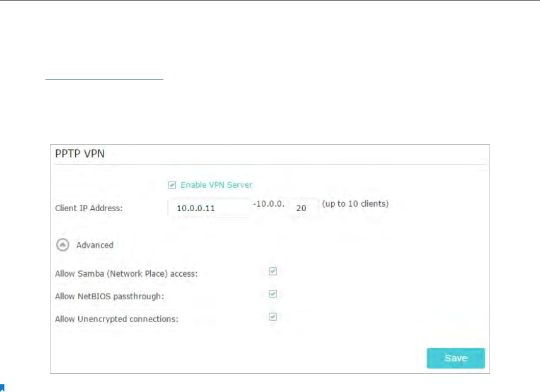
Task: Click the 'Allow Unencrypted connections:' label
Action: (117, 319)
